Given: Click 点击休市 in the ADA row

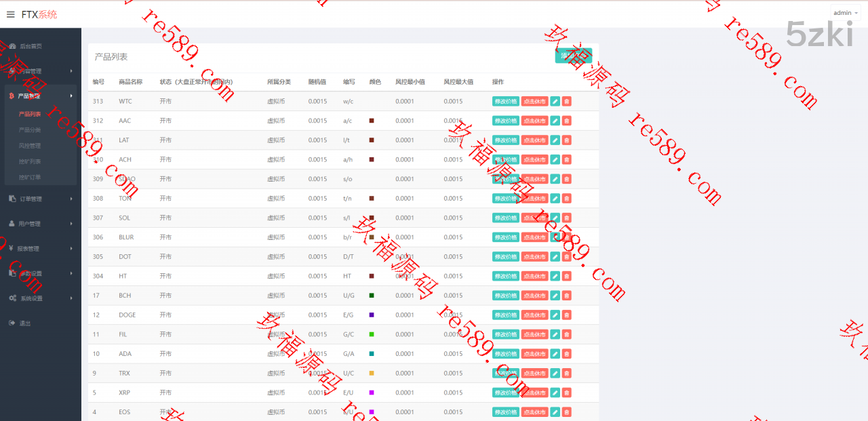Looking at the screenshot, I should (x=534, y=354).
